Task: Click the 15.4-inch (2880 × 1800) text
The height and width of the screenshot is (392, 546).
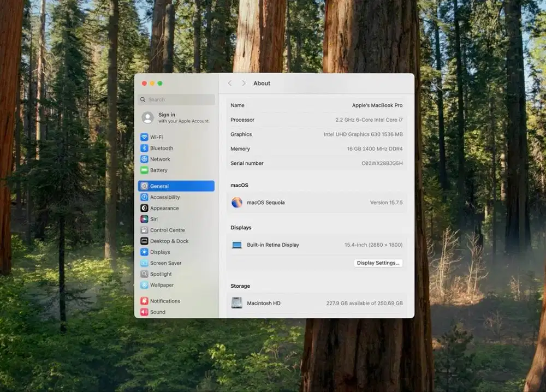Action: pos(373,245)
